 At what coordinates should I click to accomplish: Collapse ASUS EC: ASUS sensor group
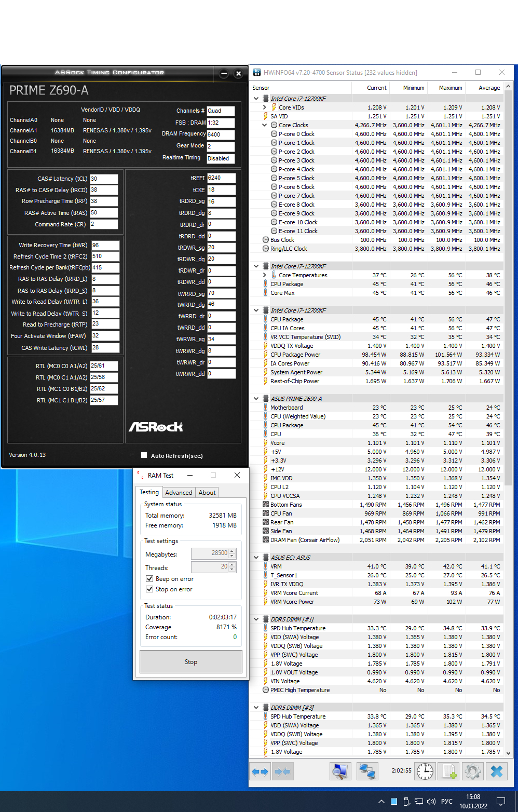point(256,558)
